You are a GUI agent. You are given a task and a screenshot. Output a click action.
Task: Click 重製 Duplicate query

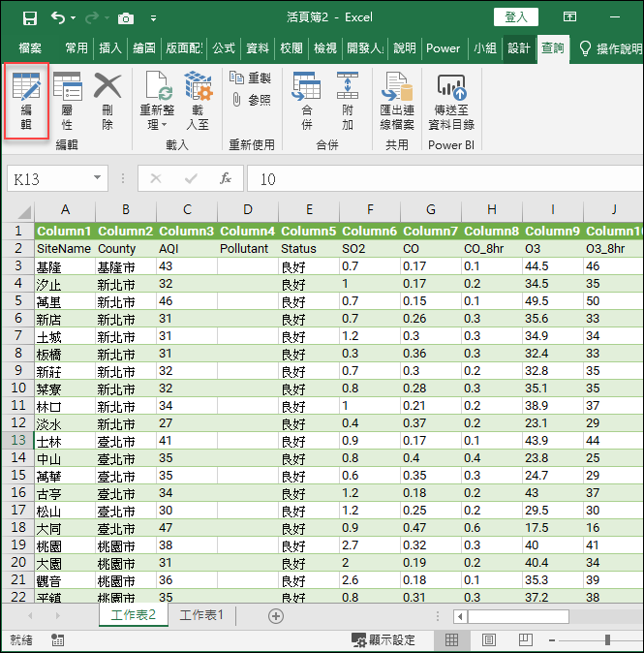click(x=250, y=78)
